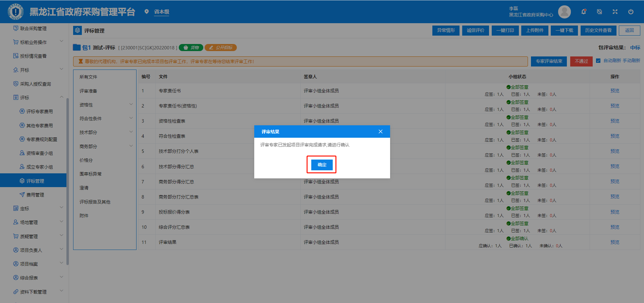The width and height of the screenshot is (644, 303).
Task: Click the 省本级 region link
Action: point(162,12)
